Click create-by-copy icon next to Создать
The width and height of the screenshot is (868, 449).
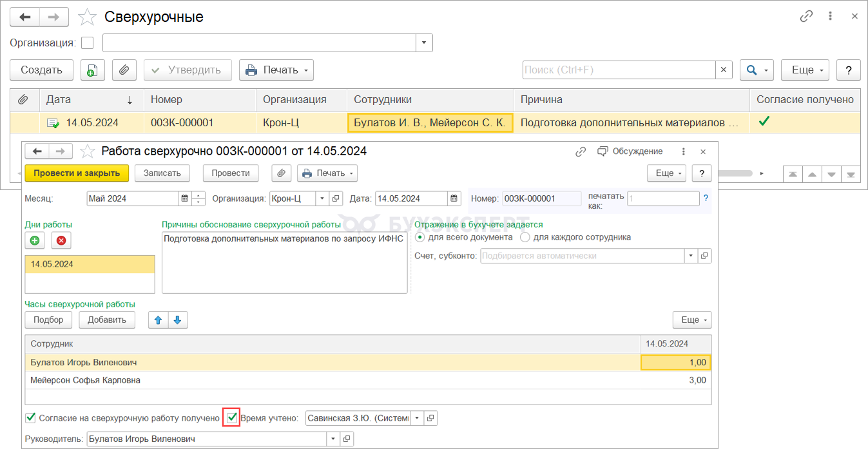(92, 70)
